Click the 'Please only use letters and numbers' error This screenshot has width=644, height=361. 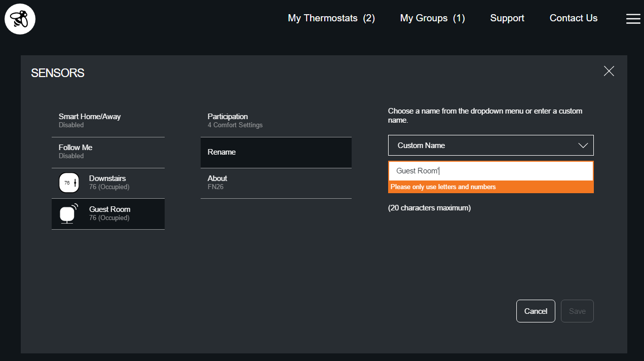[443, 187]
